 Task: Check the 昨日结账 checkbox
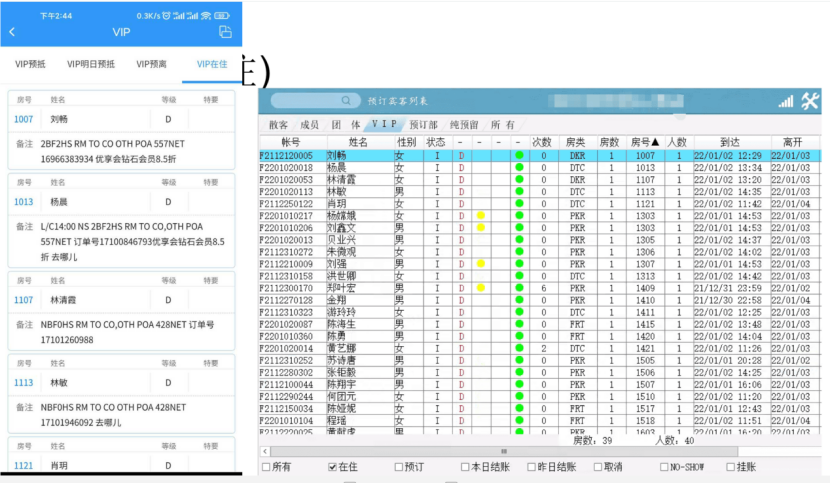pyautogui.click(x=531, y=467)
